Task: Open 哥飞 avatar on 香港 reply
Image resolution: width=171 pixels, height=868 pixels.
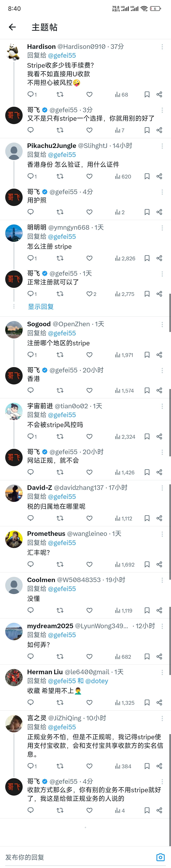Action: [14, 376]
